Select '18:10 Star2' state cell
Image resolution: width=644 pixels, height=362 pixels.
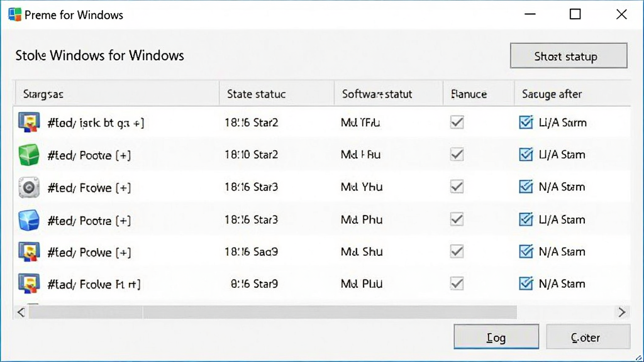252,155
